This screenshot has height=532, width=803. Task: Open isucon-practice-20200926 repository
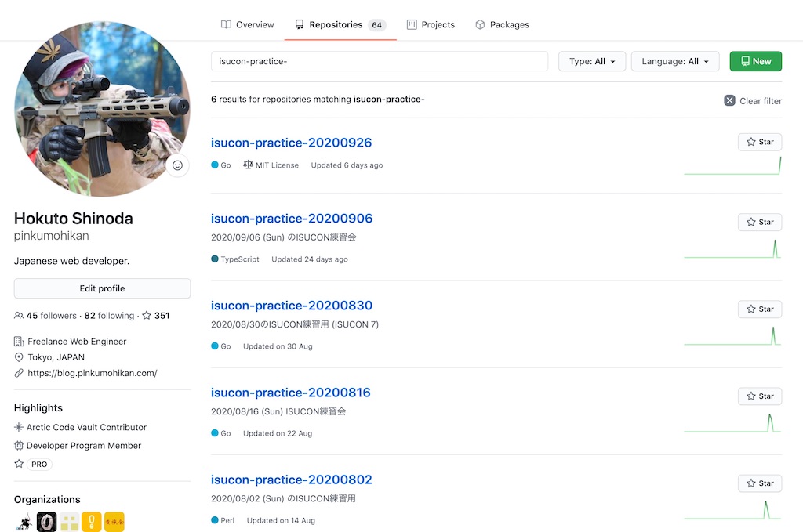coord(292,143)
